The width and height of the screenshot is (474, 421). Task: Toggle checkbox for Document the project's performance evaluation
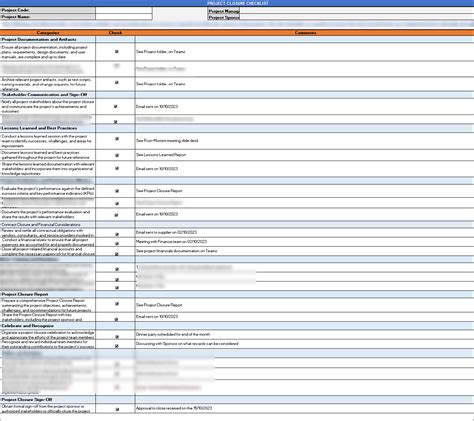(116, 215)
